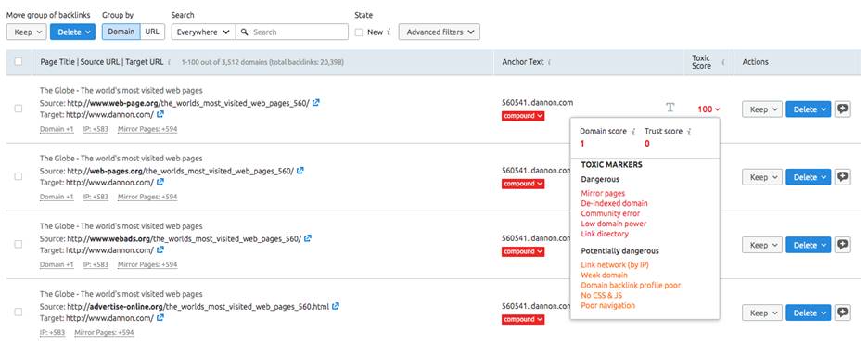Click the Poor navigation marker

pyautogui.click(x=607, y=305)
